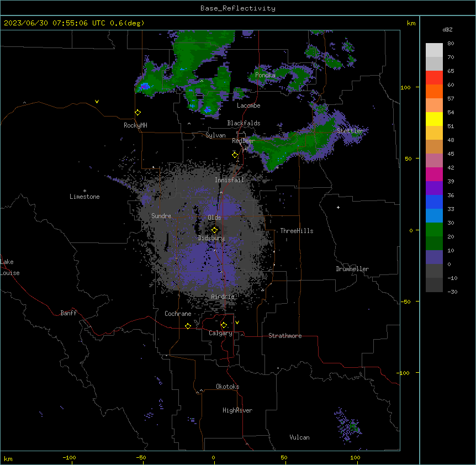476x465 pixels.
Task: Click the HighRiver city label
Action: [237, 410]
